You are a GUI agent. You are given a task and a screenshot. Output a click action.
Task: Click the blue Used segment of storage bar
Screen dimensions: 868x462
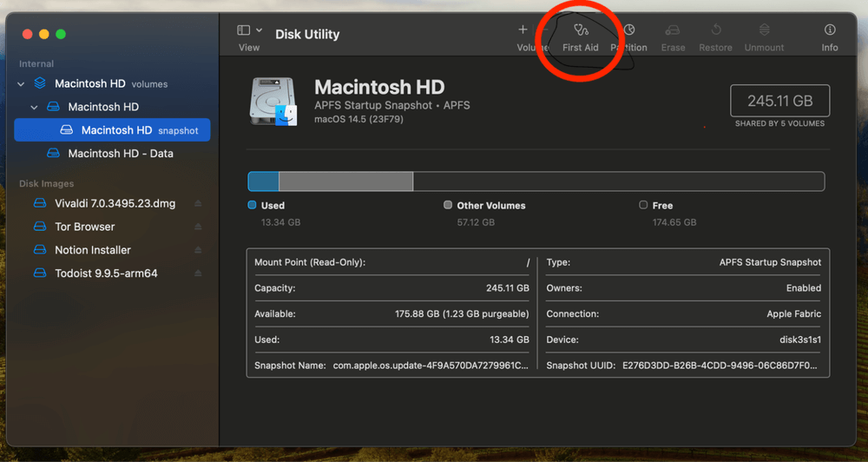point(263,181)
